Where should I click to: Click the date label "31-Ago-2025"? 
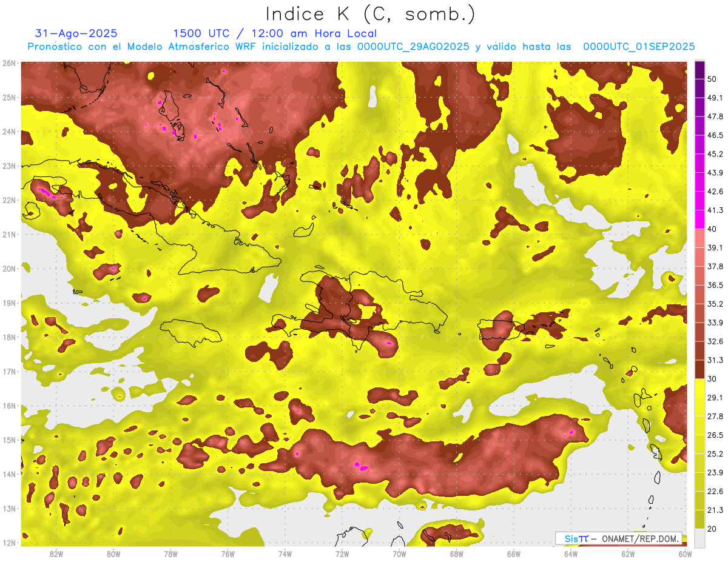[x=76, y=33]
